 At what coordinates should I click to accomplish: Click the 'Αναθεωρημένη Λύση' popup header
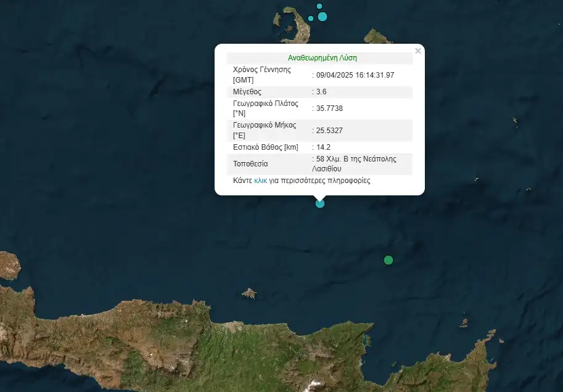(322, 58)
